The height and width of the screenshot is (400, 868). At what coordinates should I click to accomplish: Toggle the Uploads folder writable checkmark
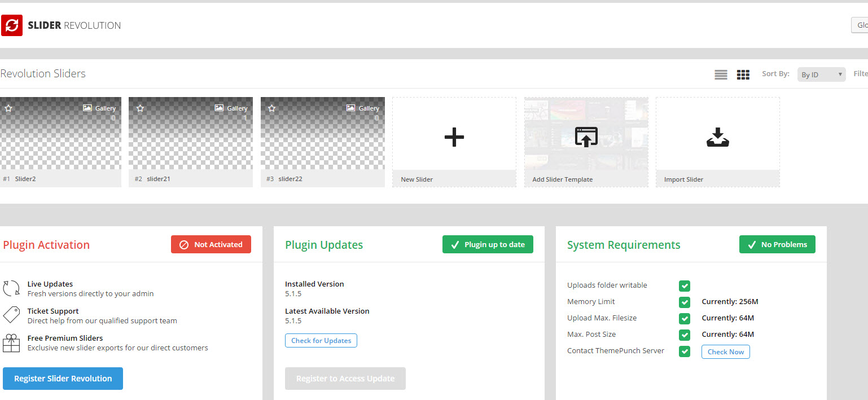[685, 286]
